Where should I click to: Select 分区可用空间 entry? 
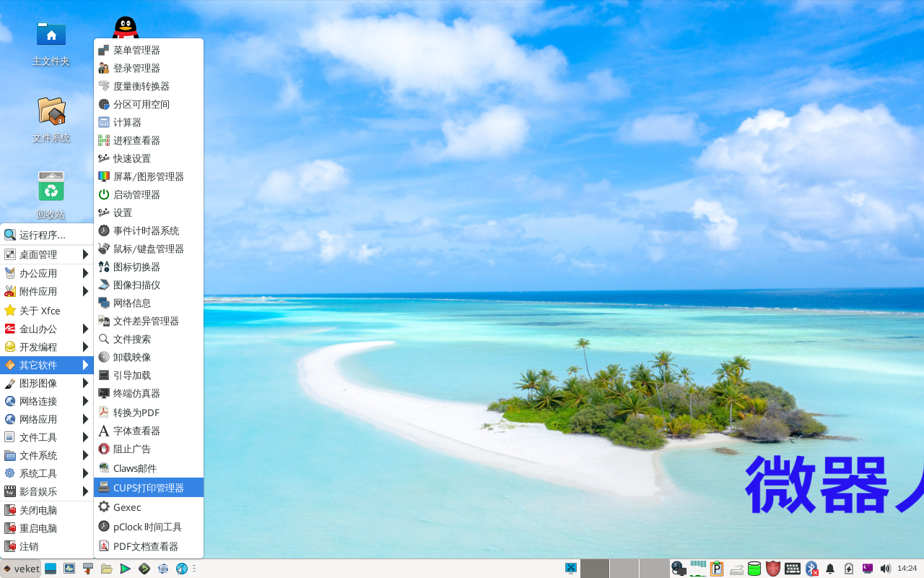149,104
